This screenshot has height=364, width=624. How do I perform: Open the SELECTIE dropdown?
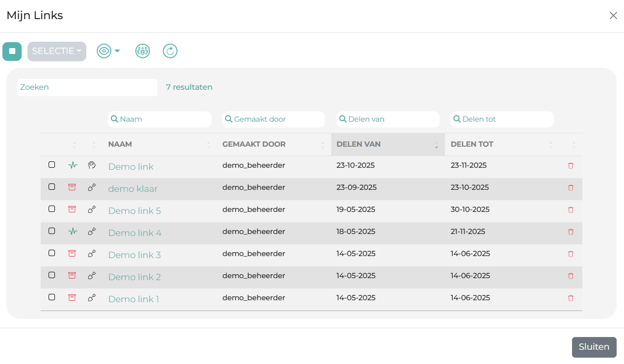[x=57, y=52]
